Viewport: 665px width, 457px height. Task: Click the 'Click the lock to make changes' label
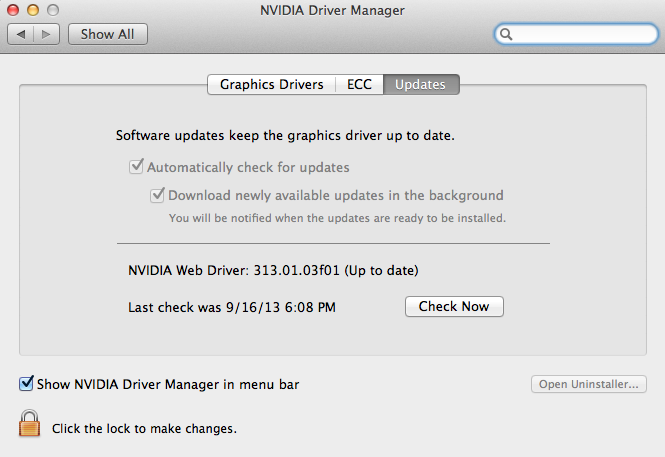click(x=144, y=429)
